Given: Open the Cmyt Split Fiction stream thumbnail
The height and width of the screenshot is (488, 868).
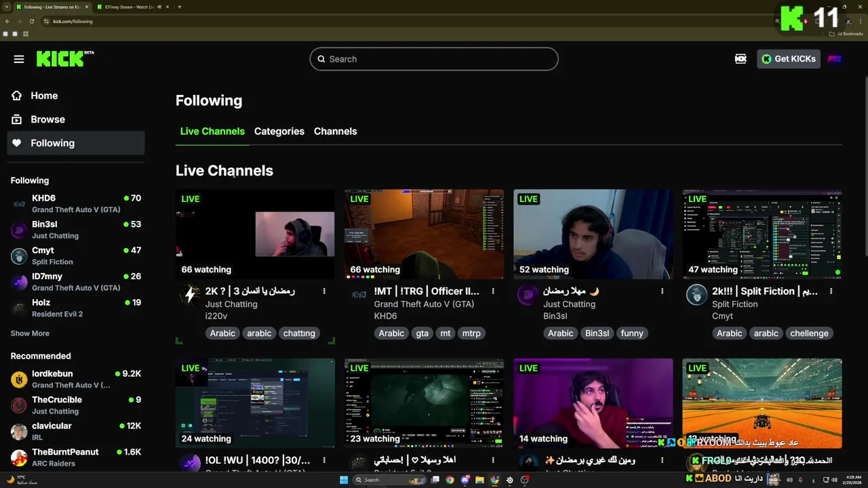Looking at the screenshot, I should pos(762,234).
